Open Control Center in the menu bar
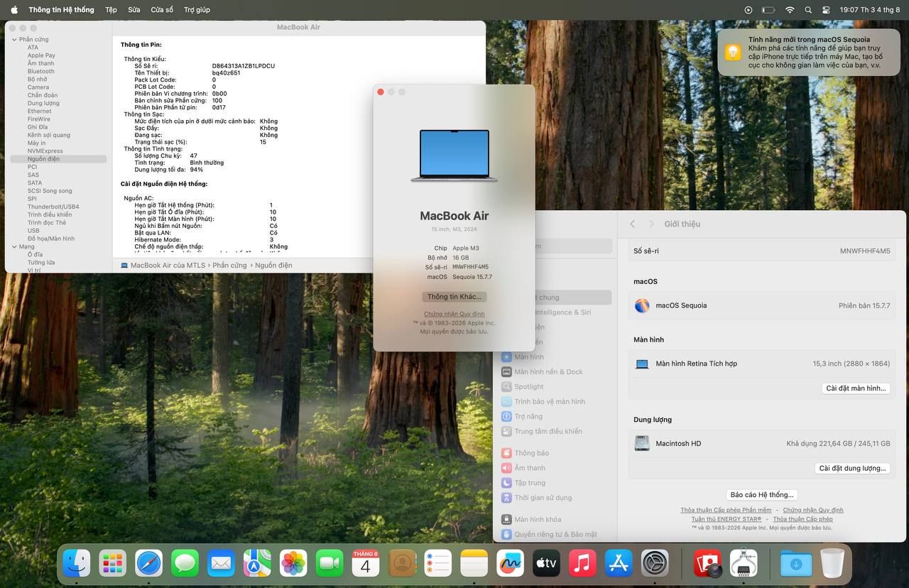 coord(826,10)
